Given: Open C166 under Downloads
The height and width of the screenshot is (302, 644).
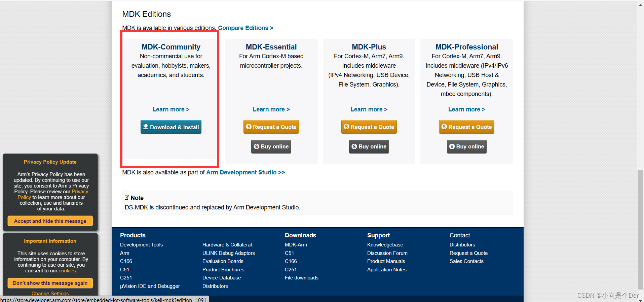Looking at the screenshot, I should 291,261.
